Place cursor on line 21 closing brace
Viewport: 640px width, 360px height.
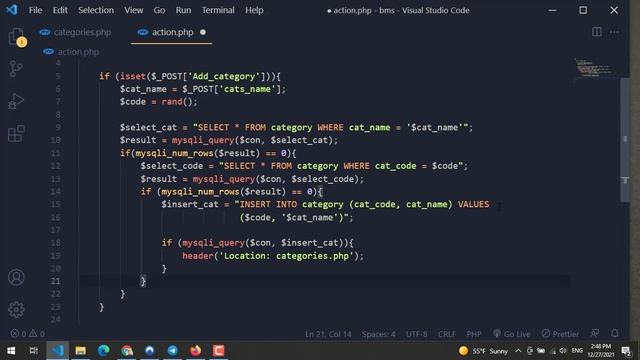(x=143, y=281)
